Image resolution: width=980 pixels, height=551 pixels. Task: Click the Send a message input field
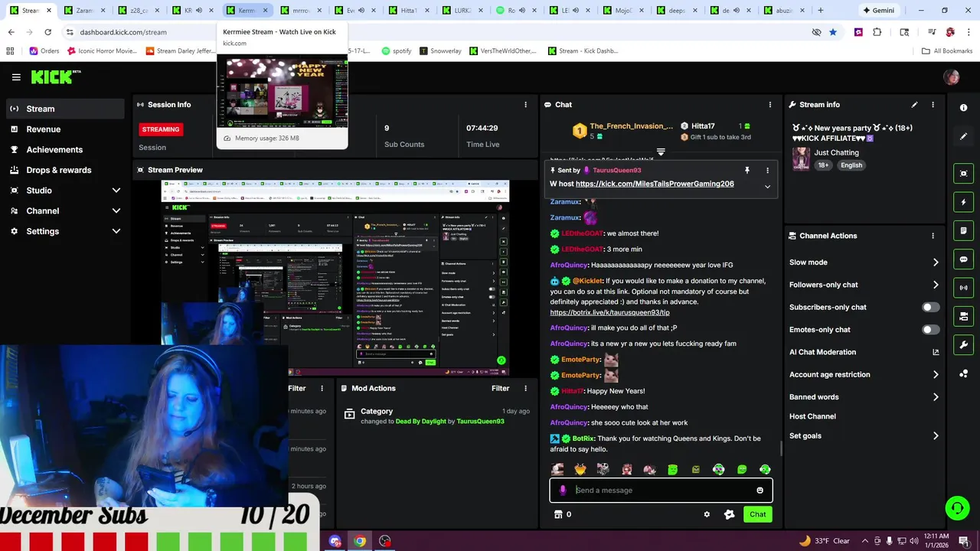[x=661, y=491]
